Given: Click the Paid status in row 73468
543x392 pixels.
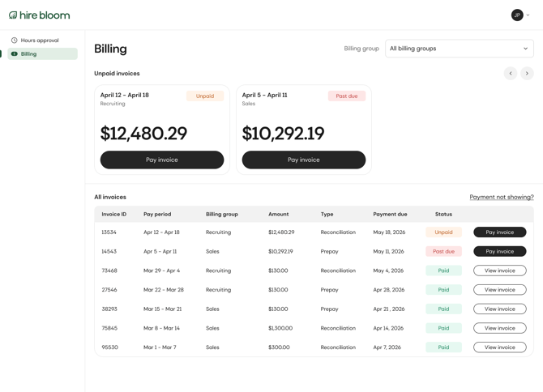Looking at the screenshot, I should click(443, 271).
